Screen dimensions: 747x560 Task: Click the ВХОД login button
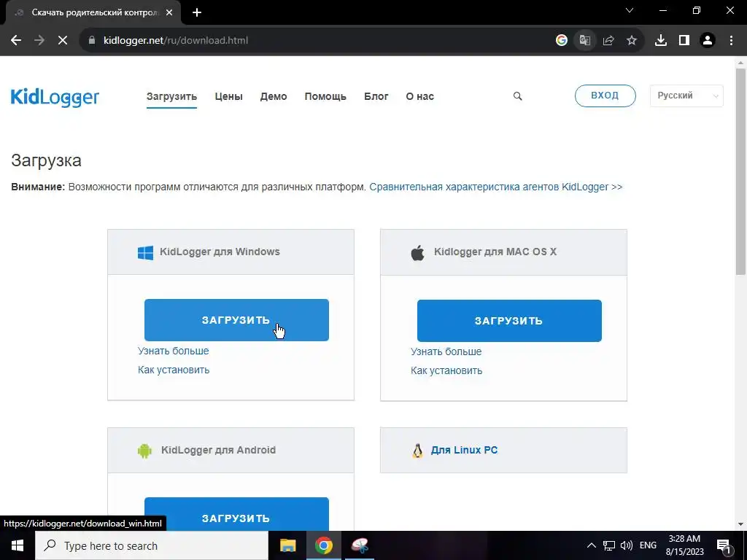pyautogui.click(x=605, y=96)
